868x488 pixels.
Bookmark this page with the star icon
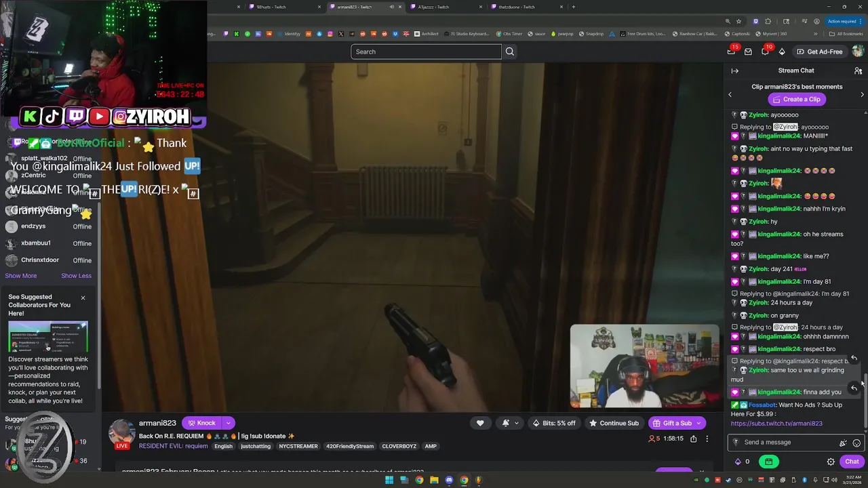click(x=738, y=21)
